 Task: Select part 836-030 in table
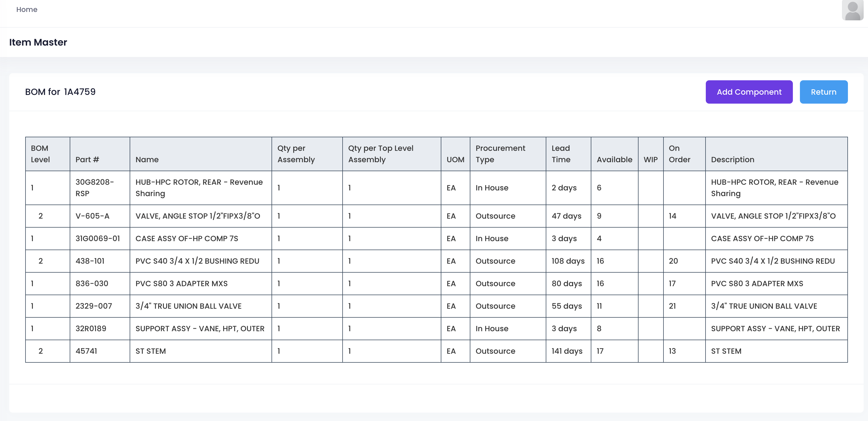click(x=92, y=283)
